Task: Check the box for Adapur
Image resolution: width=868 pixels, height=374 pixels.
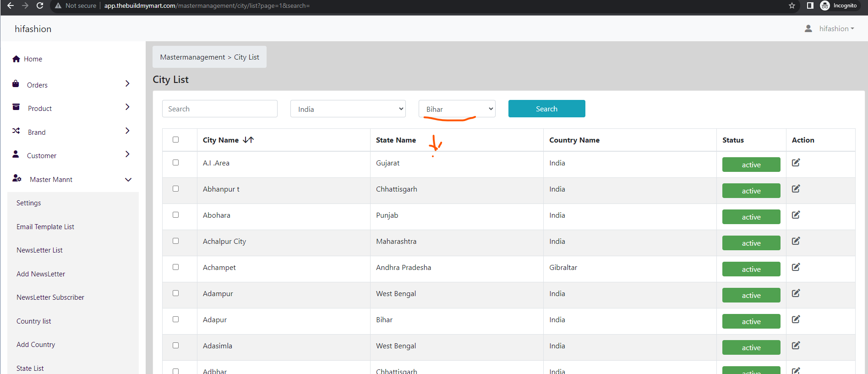Action: tap(175, 319)
